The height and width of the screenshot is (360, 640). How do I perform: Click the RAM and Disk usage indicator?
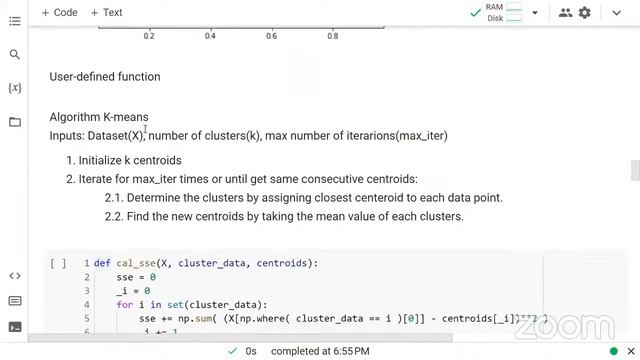pyautogui.click(x=503, y=13)
